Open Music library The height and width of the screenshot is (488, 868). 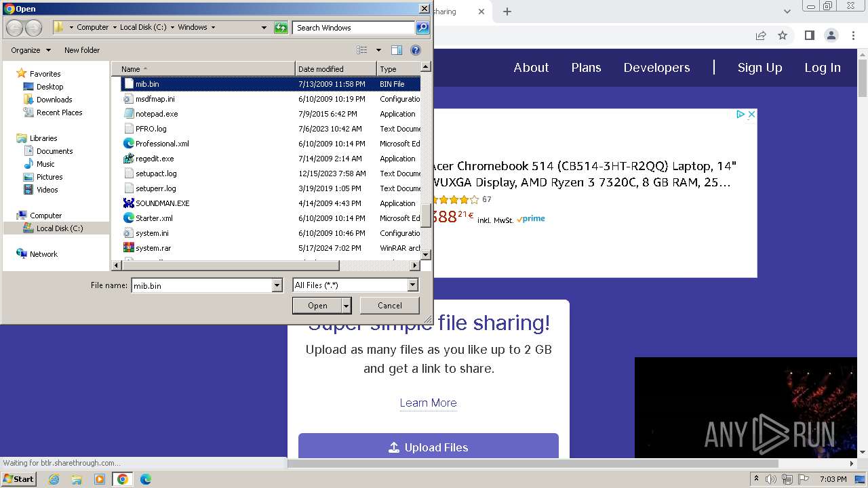[45, 164]
